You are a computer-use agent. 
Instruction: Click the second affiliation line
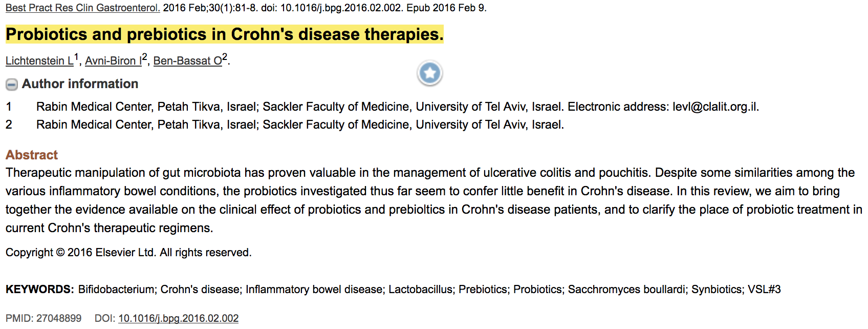coord(300,125)
